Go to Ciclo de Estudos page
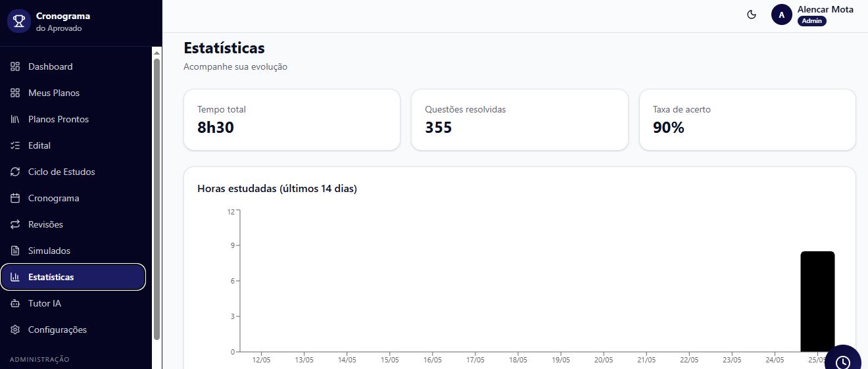868x369 pixels. pos(73,172)
